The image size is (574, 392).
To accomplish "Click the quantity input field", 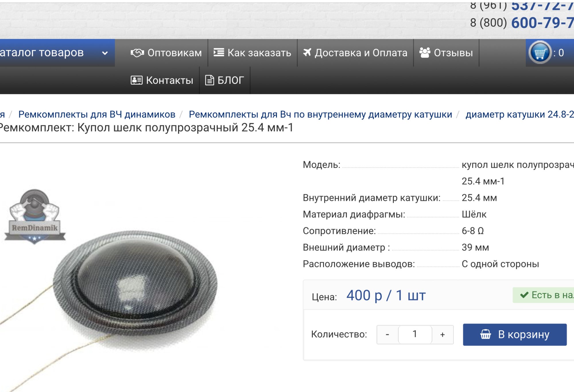I will point(415,334).
